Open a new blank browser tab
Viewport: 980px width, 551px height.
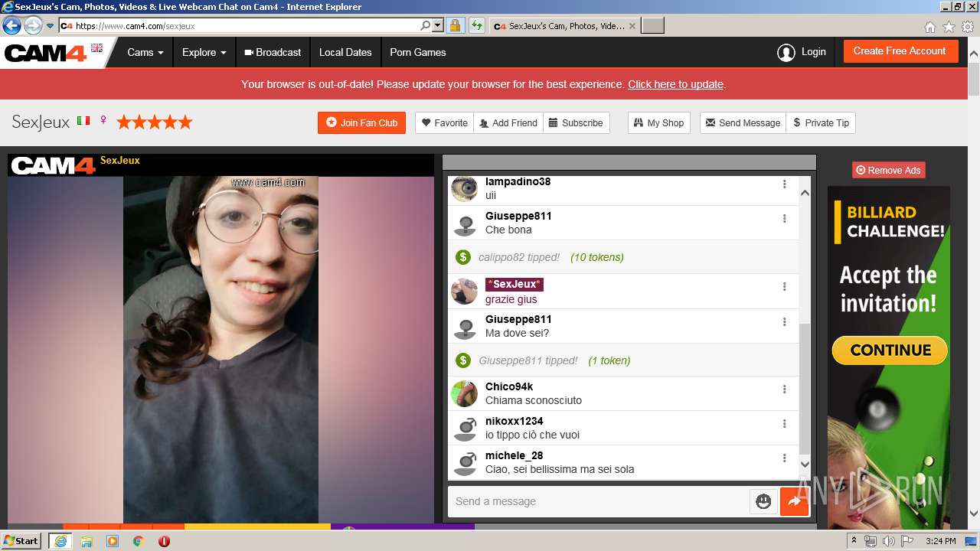[x=652, y=26]
